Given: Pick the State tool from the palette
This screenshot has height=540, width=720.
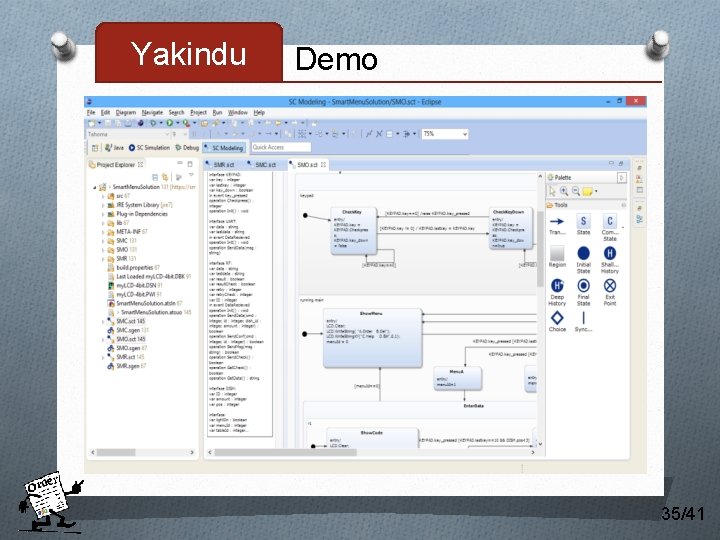Looking at the screenshot, I should point(583,225).
